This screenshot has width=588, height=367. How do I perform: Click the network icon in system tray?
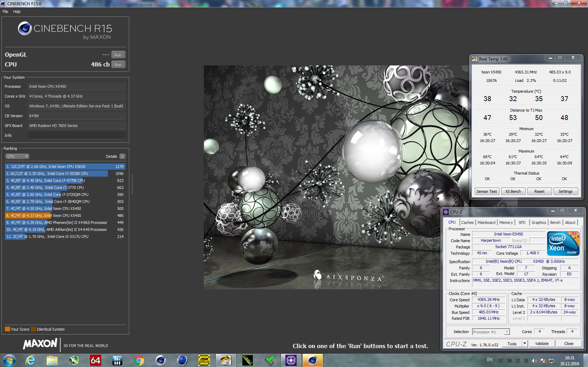551,361
